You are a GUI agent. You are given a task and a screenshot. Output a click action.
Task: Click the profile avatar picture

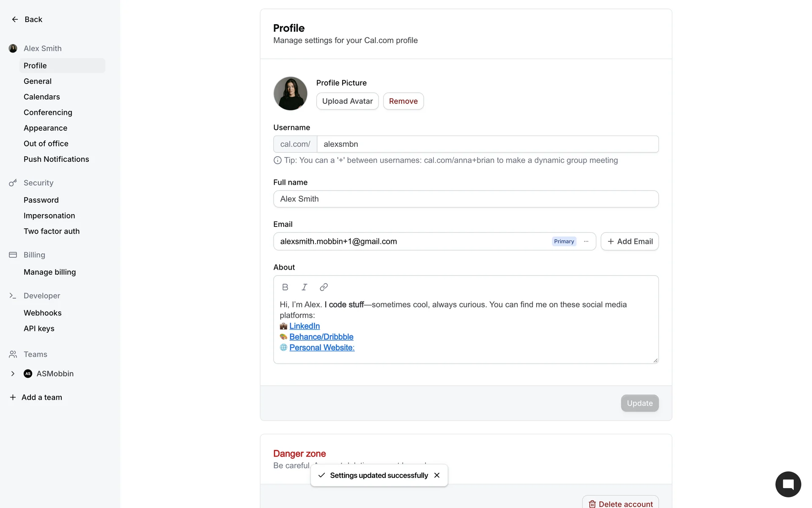(290, 93)
